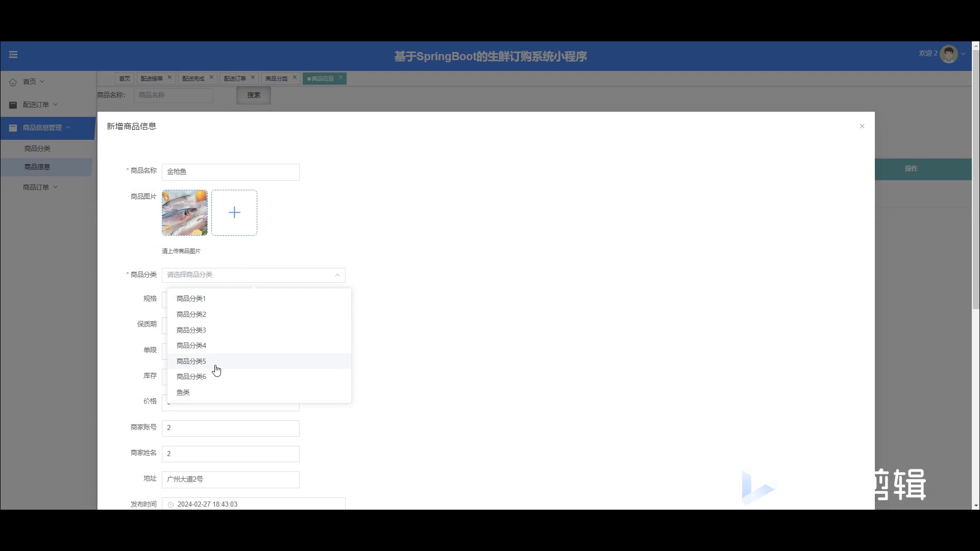Switch to the 配送完成 tab

click(193, 79)
